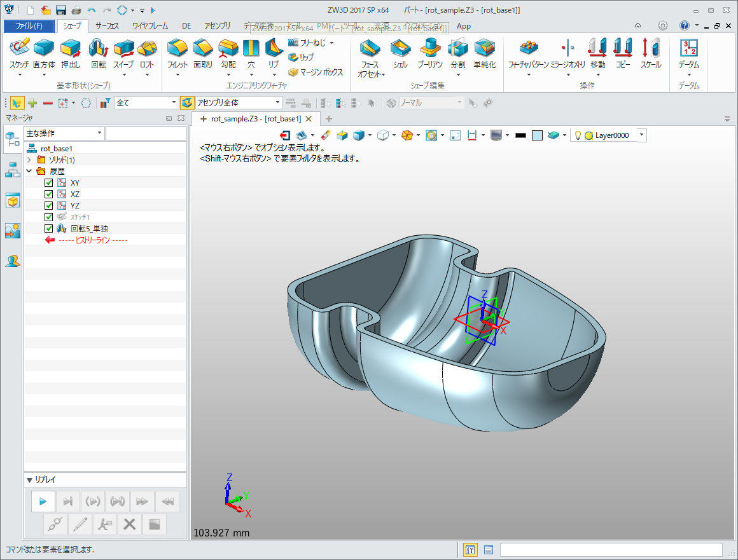Screen dimensions: 738x560
Task: Select the スケッチ (Sketch) tool
Action: point(19,53)
